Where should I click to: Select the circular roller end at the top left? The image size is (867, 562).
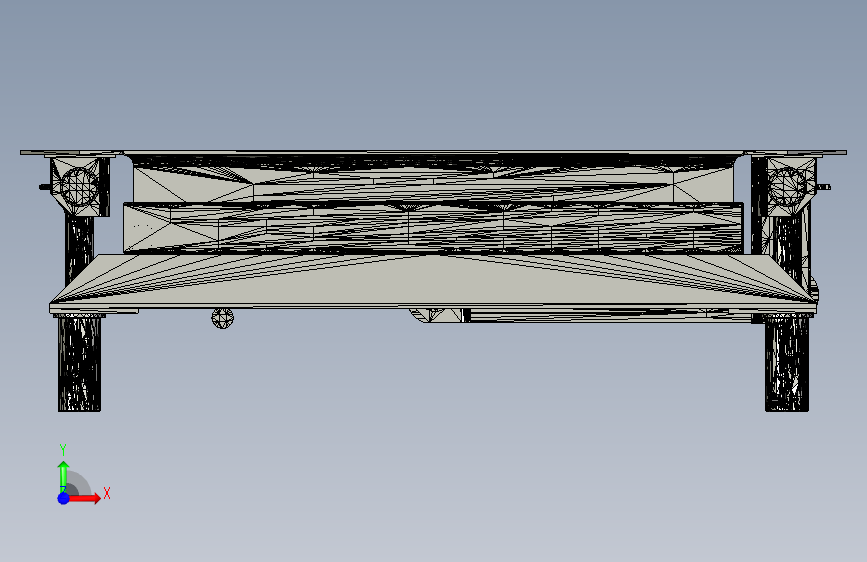click(x=80, y=186)
